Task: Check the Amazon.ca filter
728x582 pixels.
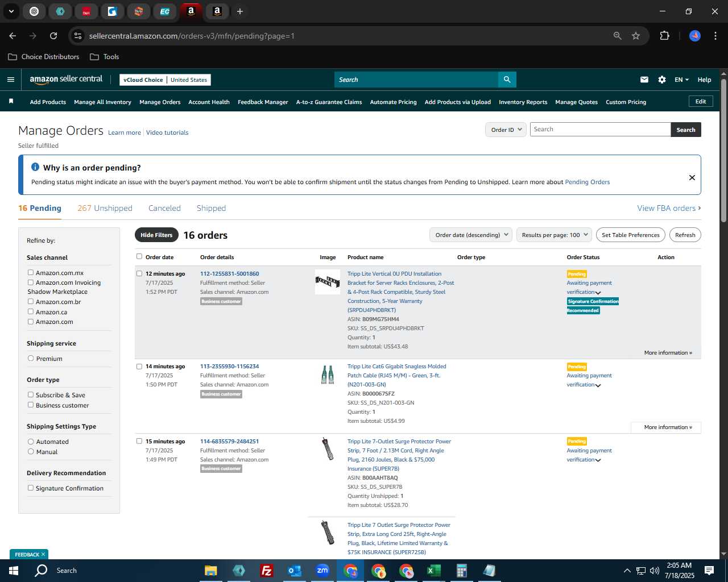Action: [x=31, y=312]
